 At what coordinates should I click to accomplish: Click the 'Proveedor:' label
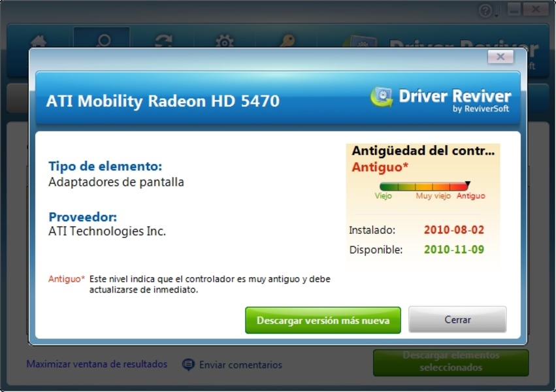(x=82, y=217)
